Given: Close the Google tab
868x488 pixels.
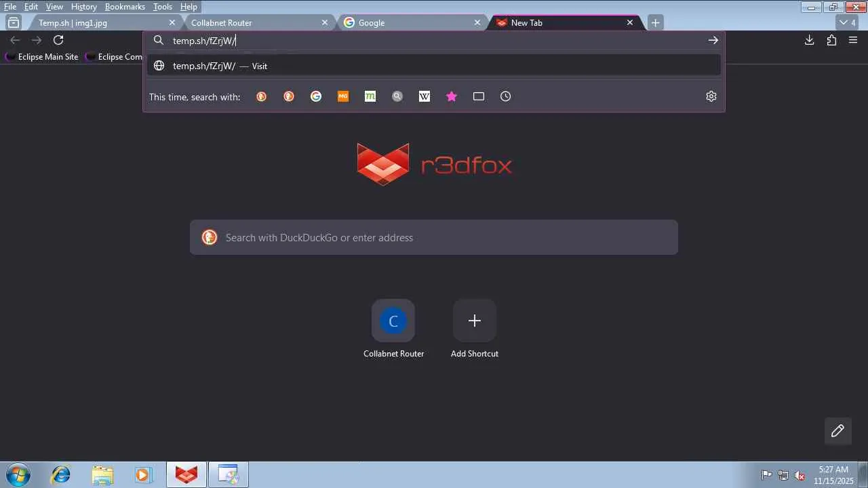Looking at the screenshot, I should 477,22.
